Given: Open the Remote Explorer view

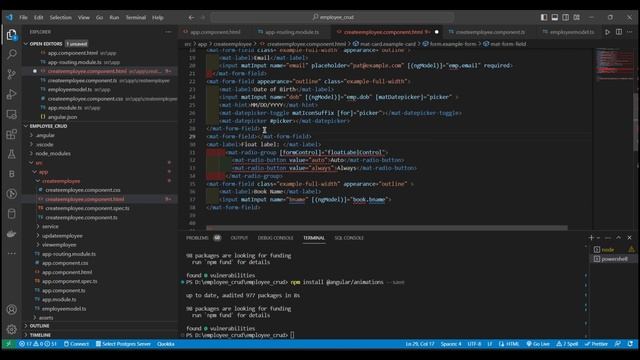Looking at the screenshot, I should (x=11, y=114).
